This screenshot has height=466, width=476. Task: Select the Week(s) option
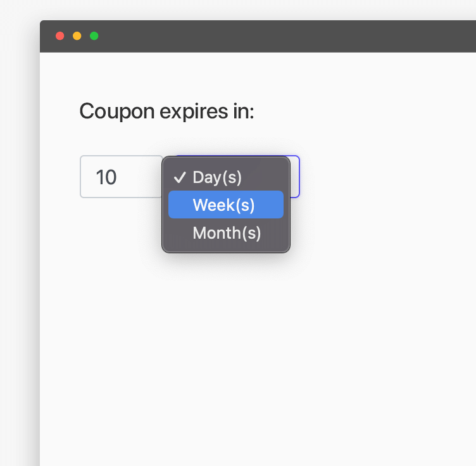[225, 205]
